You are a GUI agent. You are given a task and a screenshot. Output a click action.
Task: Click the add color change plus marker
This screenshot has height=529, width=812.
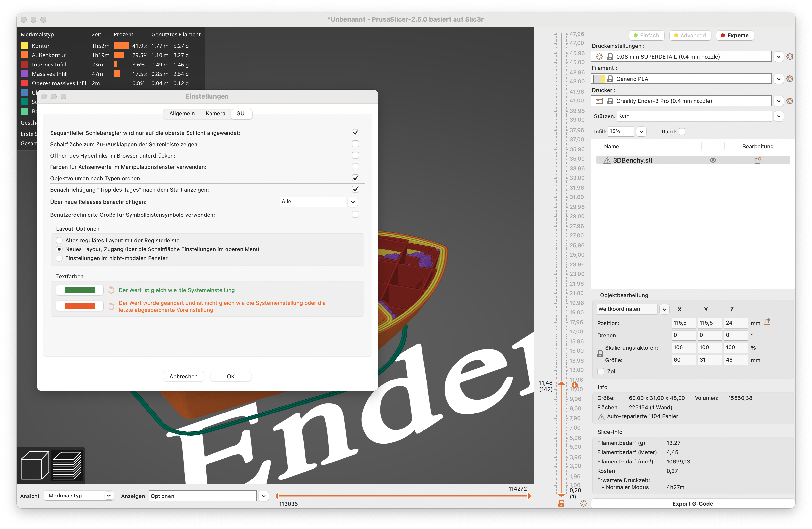[575, 385]
